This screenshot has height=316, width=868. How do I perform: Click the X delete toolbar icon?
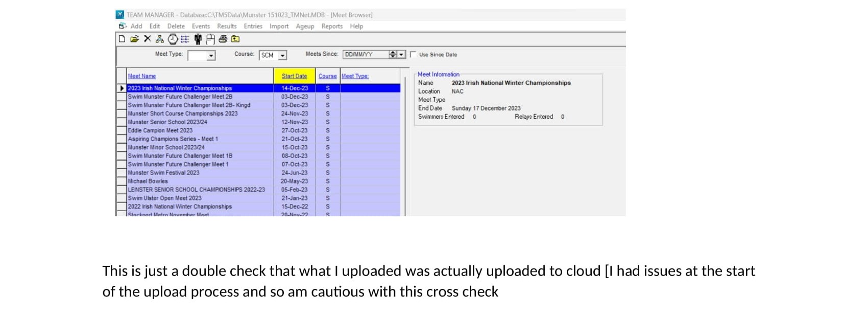(148, 39)
